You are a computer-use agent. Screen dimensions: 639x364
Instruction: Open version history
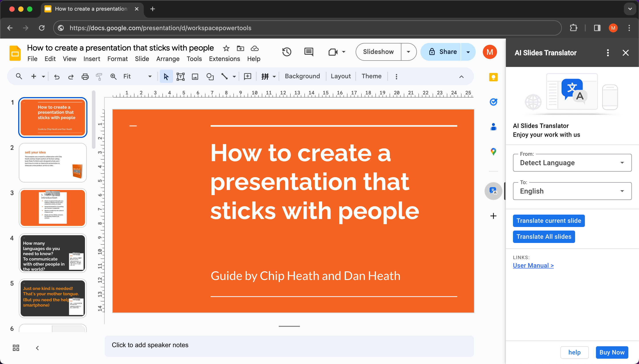click(x=286, y=52)
